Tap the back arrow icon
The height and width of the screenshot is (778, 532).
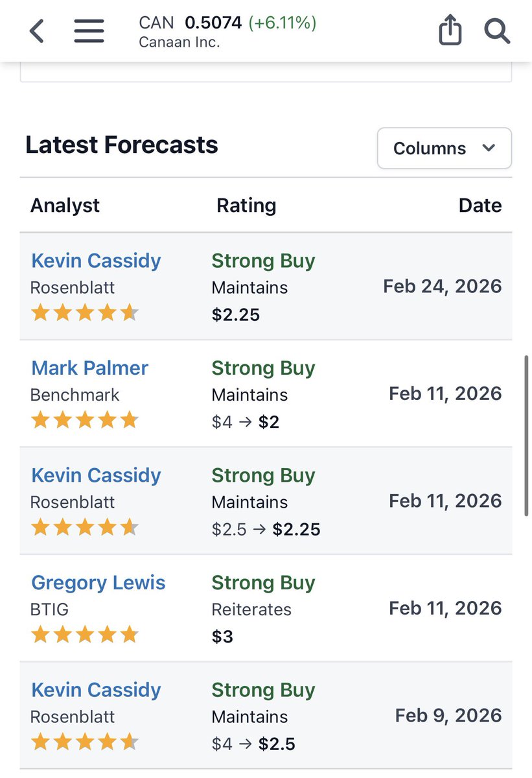click(x=37, y=30)
